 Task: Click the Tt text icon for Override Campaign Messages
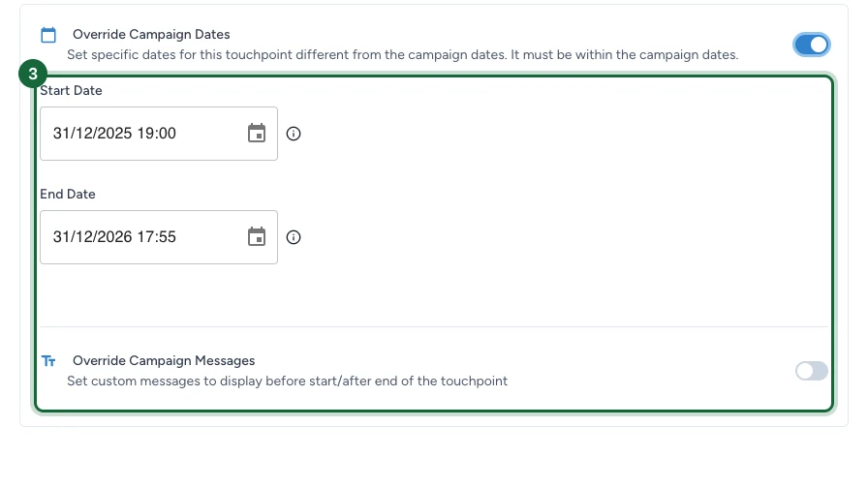tap(48, 361)
